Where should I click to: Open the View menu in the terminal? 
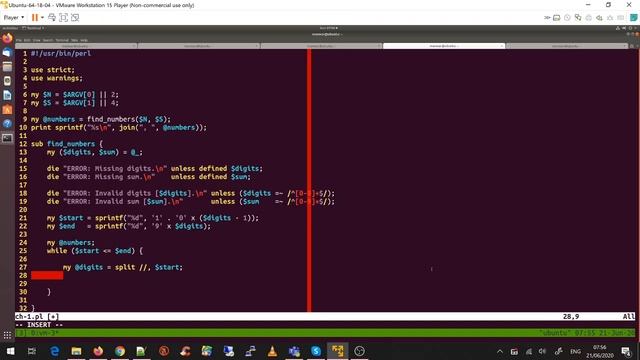click(x=36, y=40)
